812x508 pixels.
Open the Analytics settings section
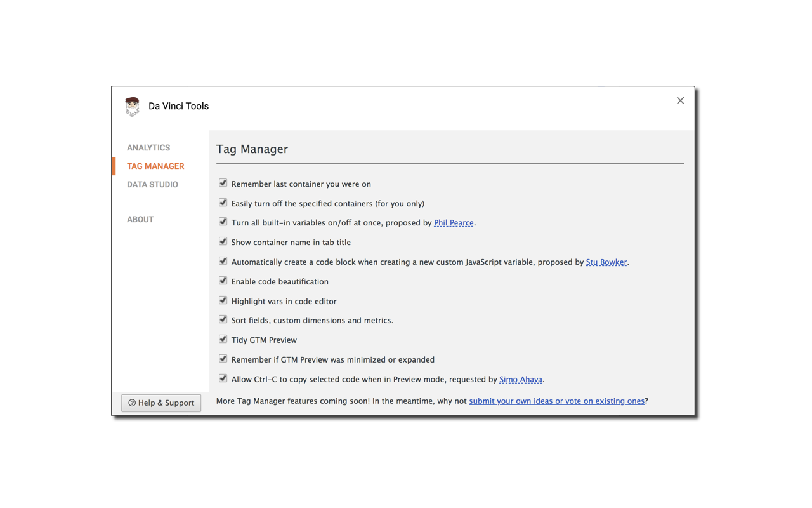click(148, 147)
